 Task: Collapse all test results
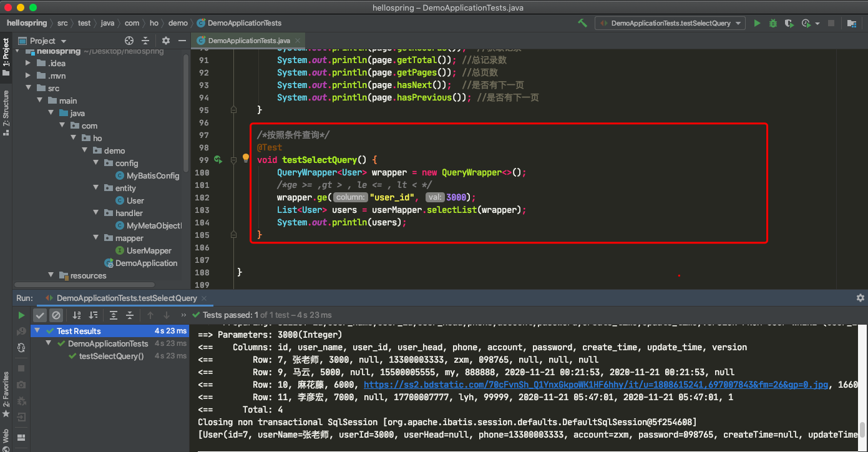pos(130,315)
